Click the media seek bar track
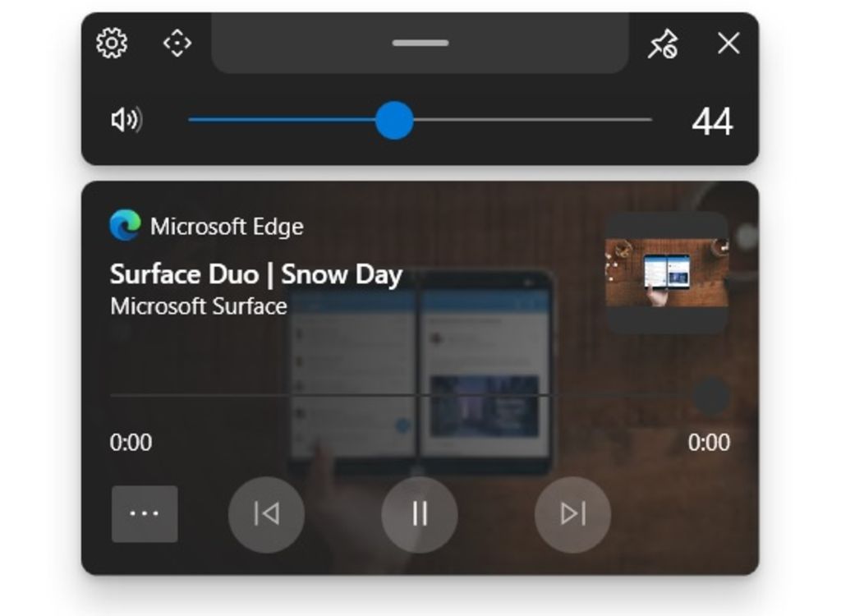This screenshot has width=841, height=616. click(394, 396)
